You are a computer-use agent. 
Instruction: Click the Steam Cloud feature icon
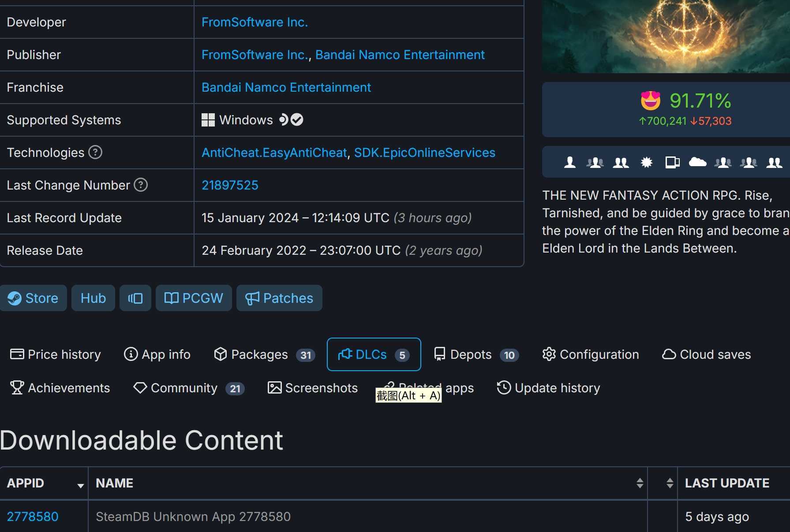(697, 162)
